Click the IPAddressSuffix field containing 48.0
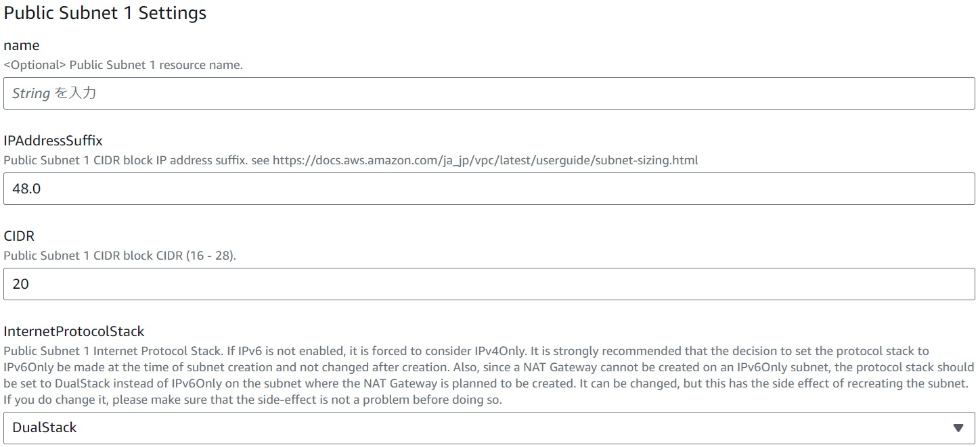The image size is (980, 447). 489,189
